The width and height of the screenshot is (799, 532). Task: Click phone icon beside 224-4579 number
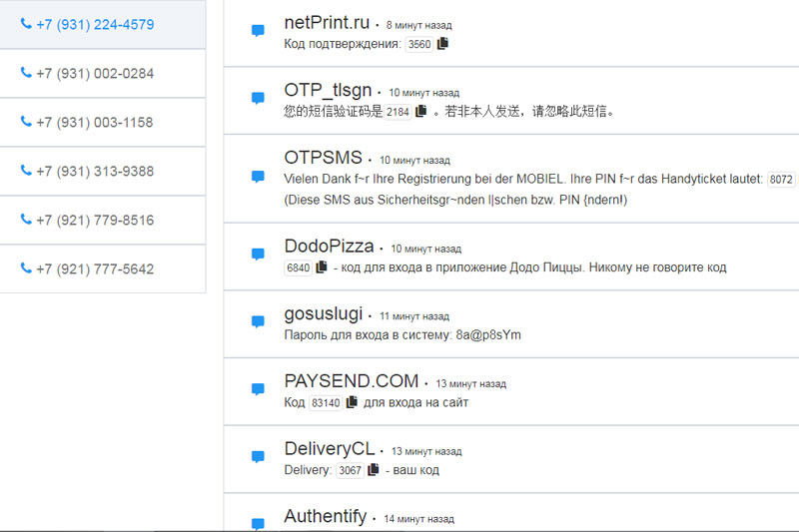pyautogui.click(x=26, y=23)
